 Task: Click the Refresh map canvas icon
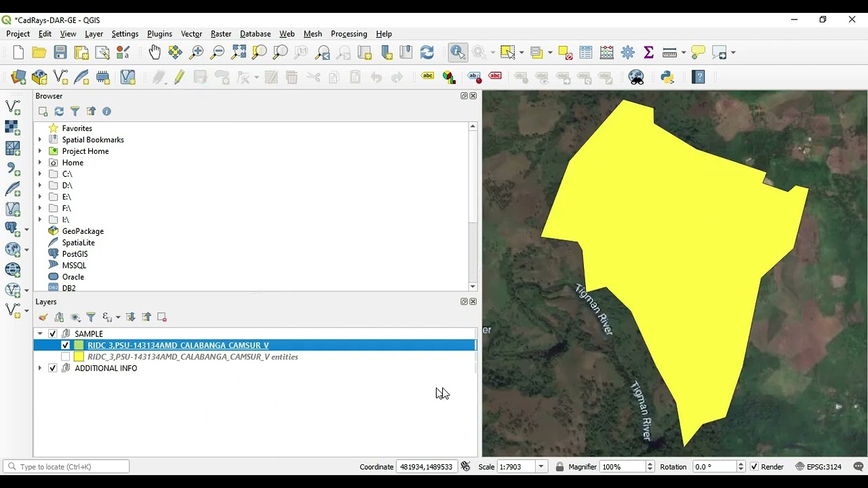427,52
